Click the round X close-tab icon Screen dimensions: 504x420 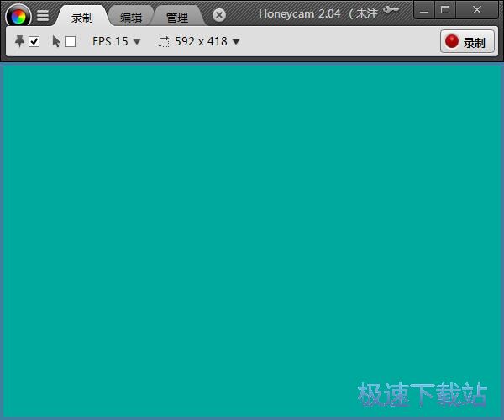(219, 15)
